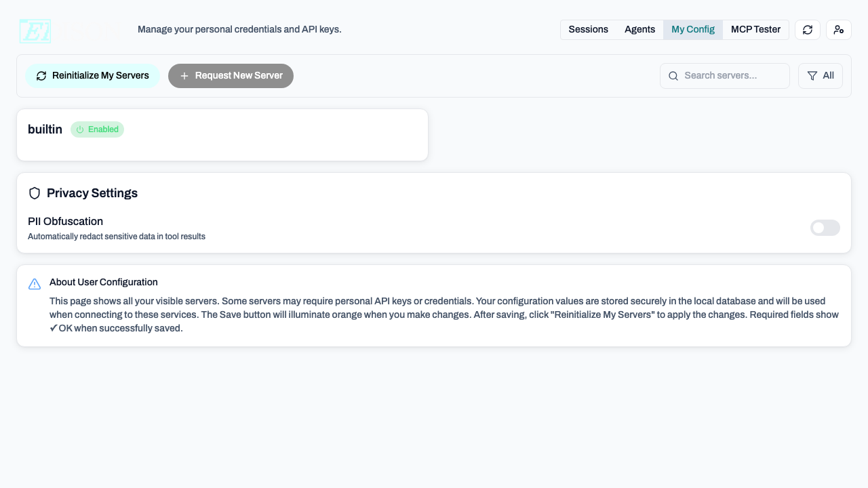Viewport: 868px width, 488px height.
Task: Switch to the Sessions tab
Action: [x=588, y=30]
